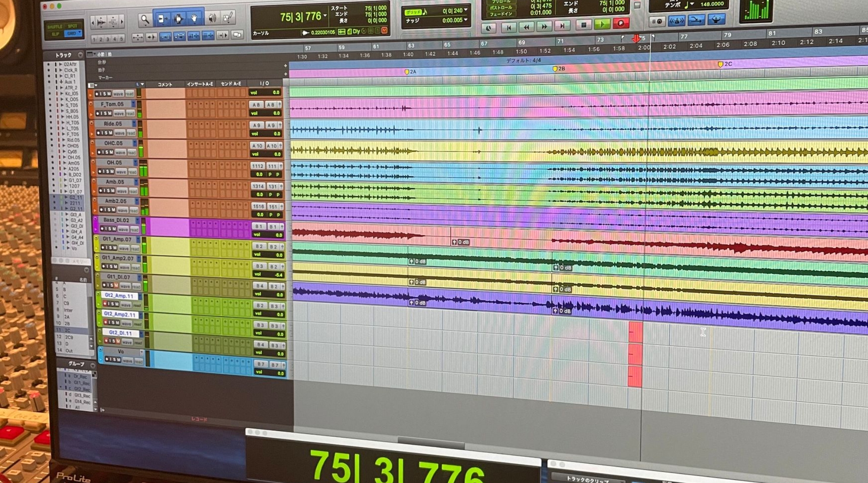
Task: Select zoom preset 3
Action: [x=108, y=39]
